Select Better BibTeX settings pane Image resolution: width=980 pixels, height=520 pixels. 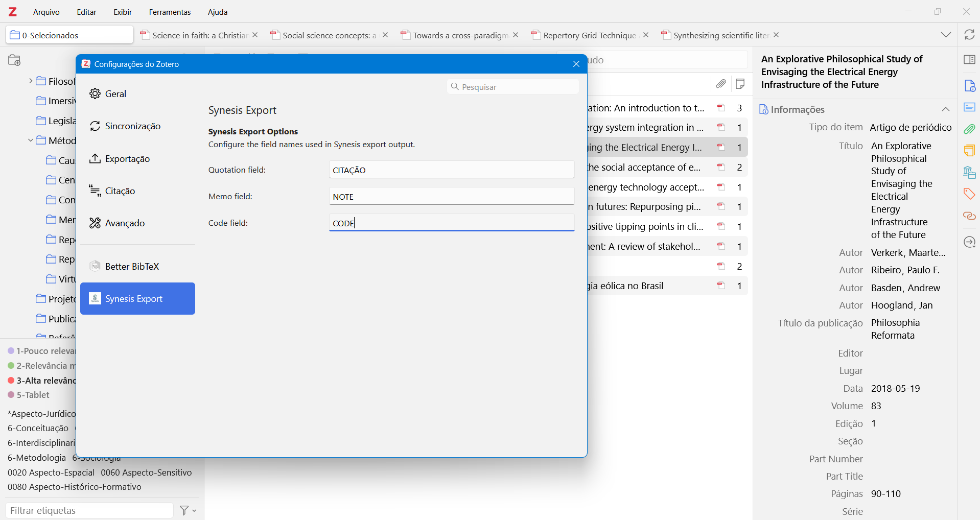[132, 266]
